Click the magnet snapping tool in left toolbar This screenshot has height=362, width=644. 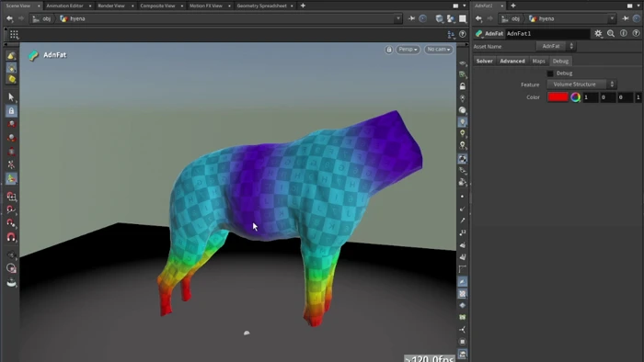11,237
